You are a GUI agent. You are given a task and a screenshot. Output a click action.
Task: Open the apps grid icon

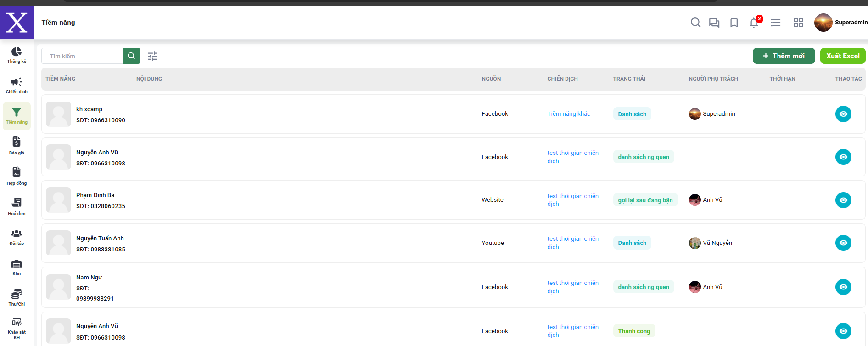tap(798, 23)
